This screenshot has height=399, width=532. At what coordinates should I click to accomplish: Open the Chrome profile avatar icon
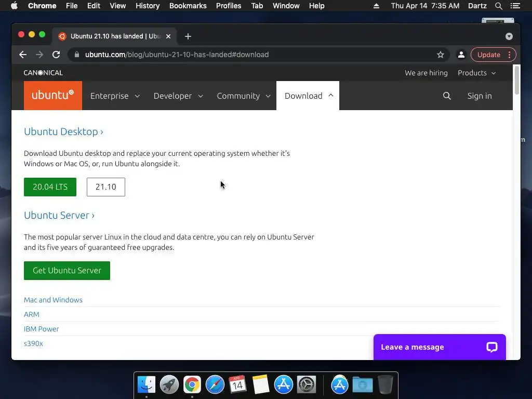[461, 55]
